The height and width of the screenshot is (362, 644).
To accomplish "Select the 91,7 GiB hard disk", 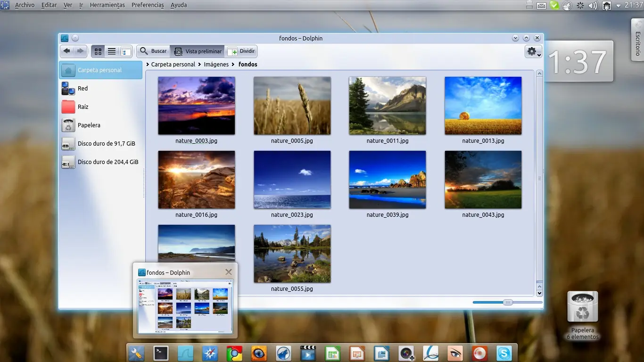I will pos(106,144).
